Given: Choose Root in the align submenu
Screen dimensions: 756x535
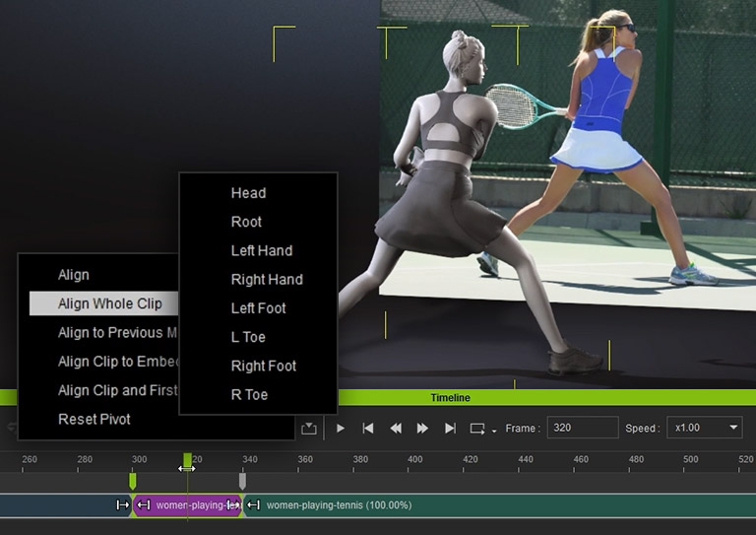Looking at the screenshot, I should coord(246,222).
